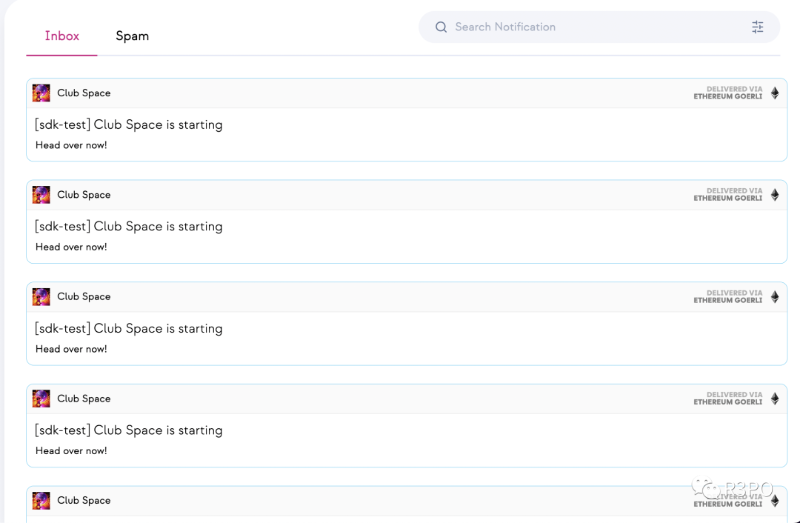
Task: Click 'Delivered via Ethereum Goerli' on second notification
Action: (728, 195)
